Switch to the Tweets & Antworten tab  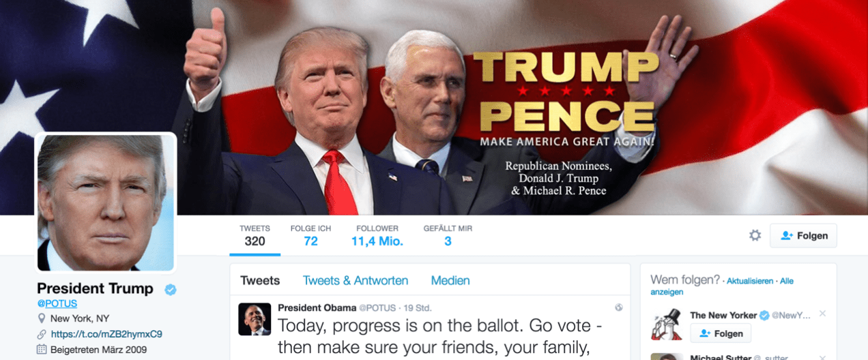point(356,280)
